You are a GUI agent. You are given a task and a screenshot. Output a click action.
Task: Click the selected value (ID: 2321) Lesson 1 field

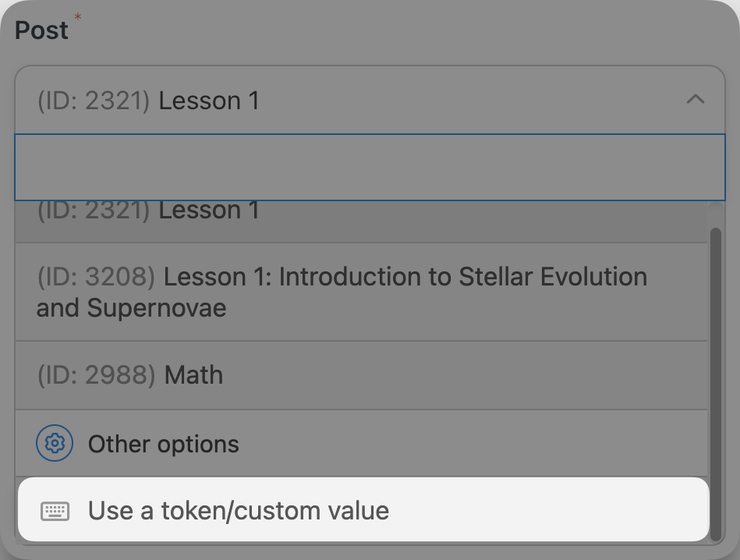point(370,100)
